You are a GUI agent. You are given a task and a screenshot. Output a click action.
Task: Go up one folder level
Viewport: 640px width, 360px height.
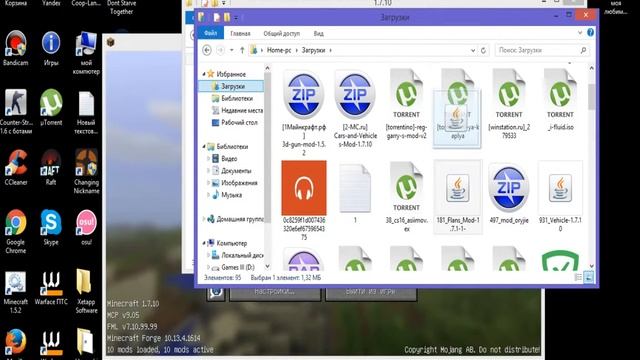pos(242,50)
